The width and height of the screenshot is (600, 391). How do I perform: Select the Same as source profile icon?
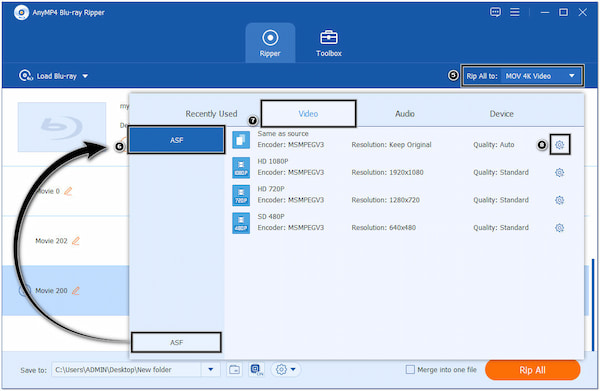[x=241, y=140]
